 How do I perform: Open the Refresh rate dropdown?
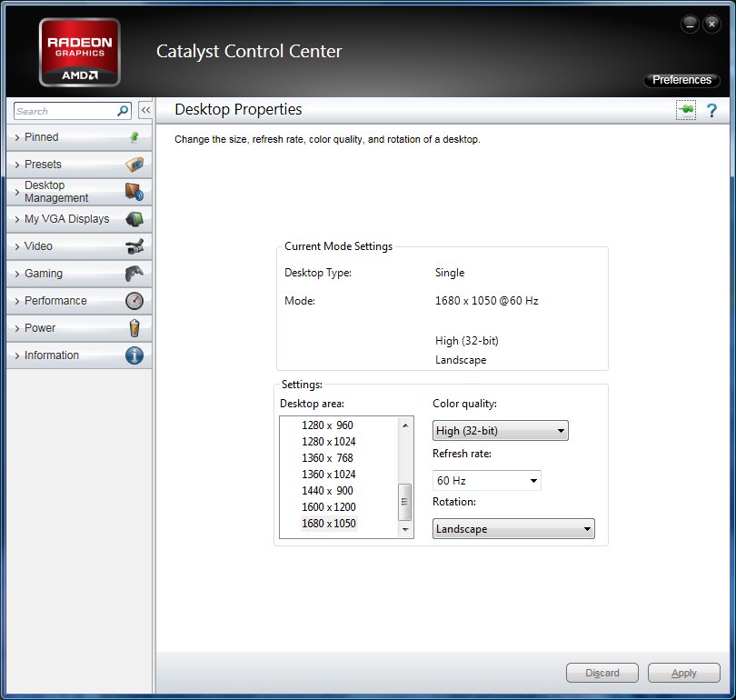click(x=487, y=480)
